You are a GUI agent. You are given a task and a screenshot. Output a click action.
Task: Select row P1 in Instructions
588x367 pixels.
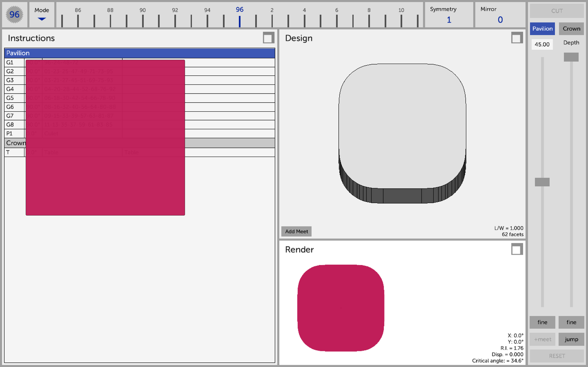[140, 133]
